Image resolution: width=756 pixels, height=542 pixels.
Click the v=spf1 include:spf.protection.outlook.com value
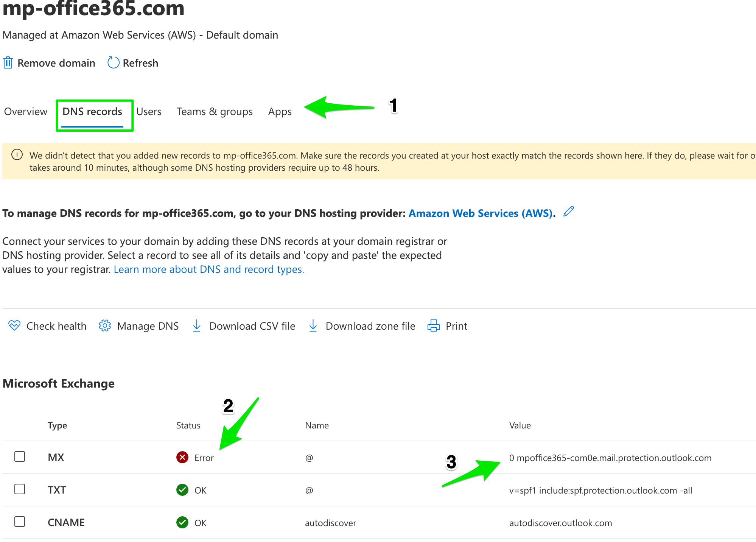[x=600, y=491]
